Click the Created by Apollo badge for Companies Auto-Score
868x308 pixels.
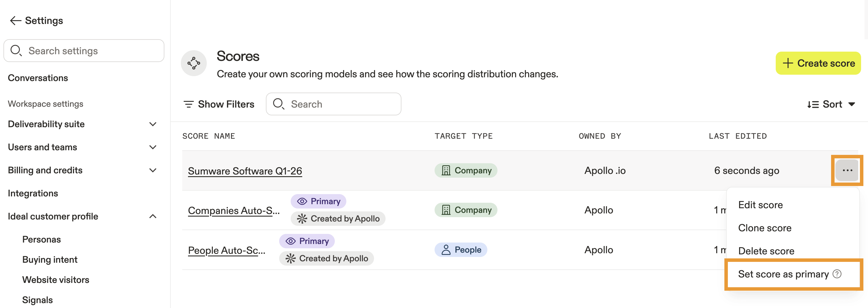(338, 219)
